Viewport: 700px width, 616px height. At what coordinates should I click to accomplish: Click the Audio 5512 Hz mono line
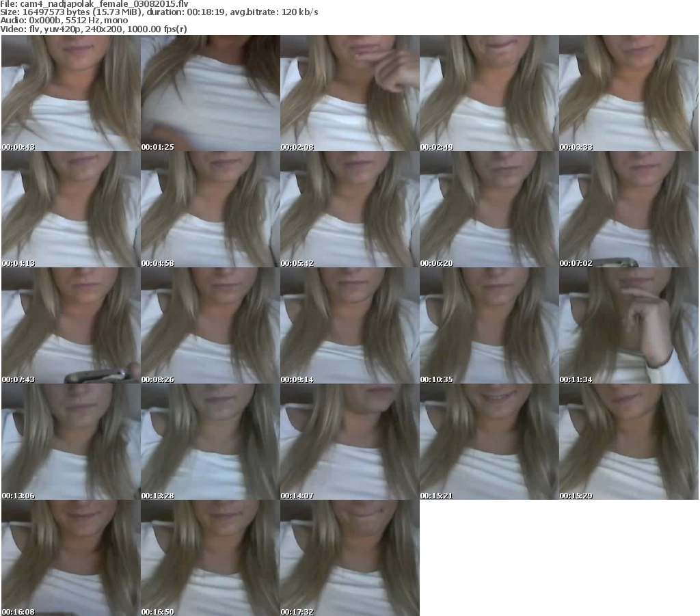[64, 21]
